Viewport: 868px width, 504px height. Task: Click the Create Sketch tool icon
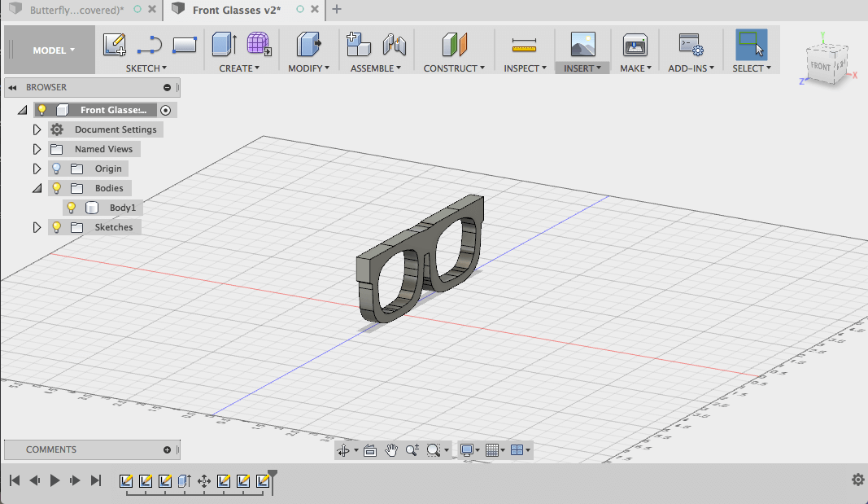[x=115, y=45]
